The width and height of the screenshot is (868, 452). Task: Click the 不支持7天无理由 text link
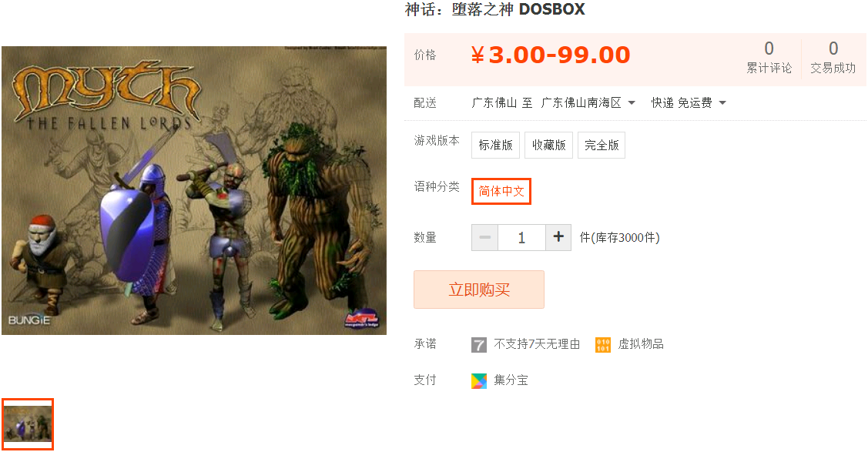coord(537,344)
